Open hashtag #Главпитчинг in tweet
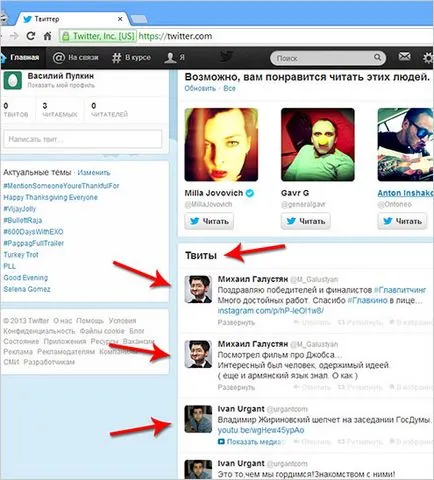This screenshot has width=434, height=480. point(400,290)
